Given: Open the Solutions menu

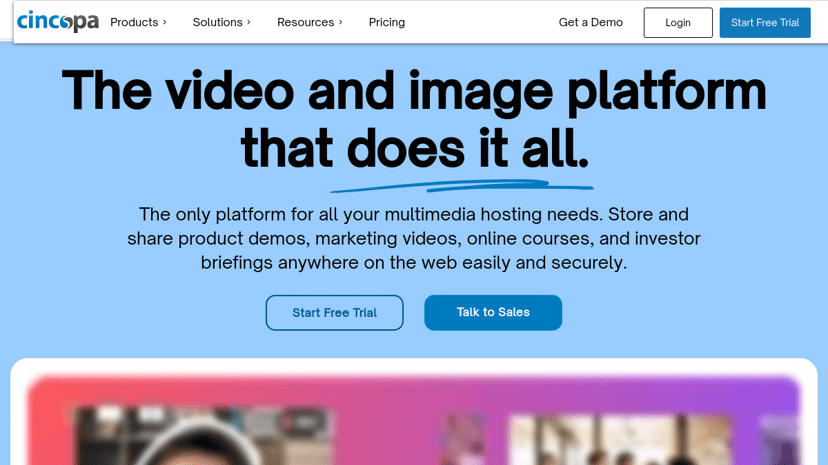Looking at the screenshot, I should (218, 22).
